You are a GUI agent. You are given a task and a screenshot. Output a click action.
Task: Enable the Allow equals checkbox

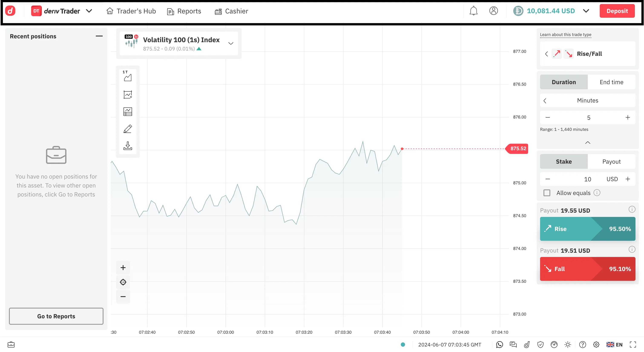(547, 193)
